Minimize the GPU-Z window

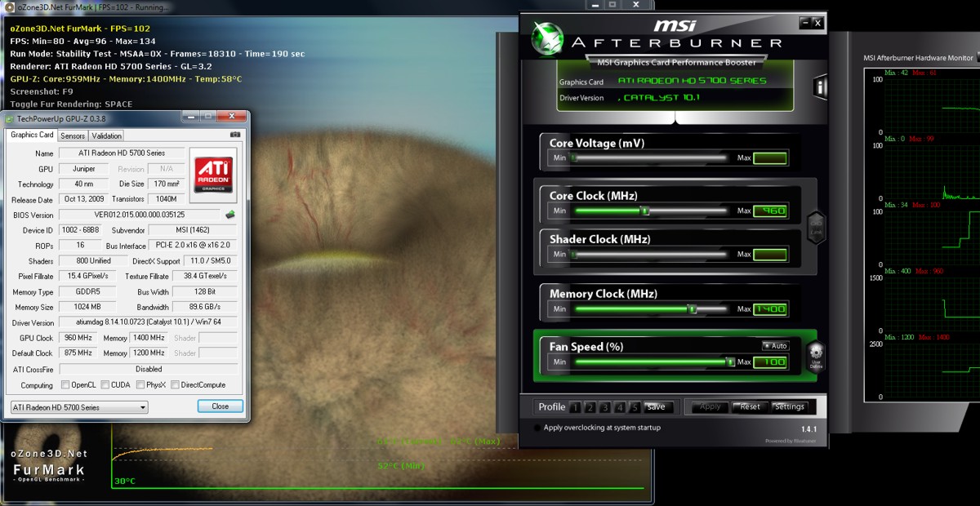[192, 118]
